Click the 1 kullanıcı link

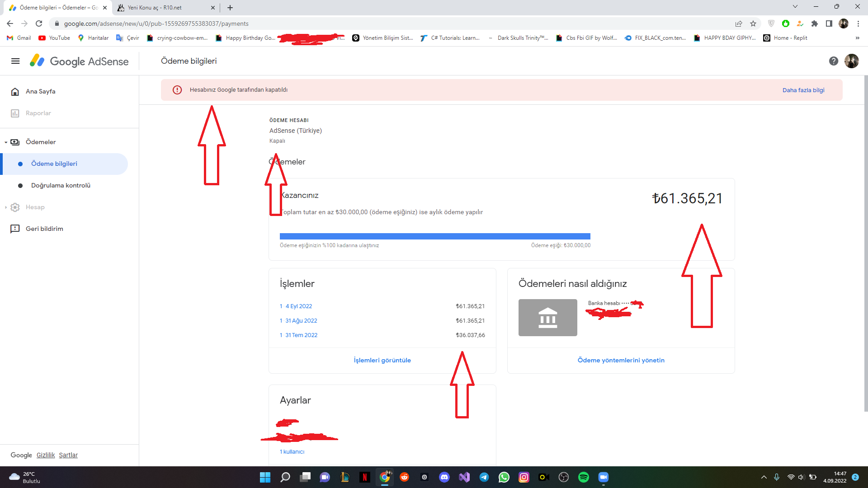[x=292, y=452]
